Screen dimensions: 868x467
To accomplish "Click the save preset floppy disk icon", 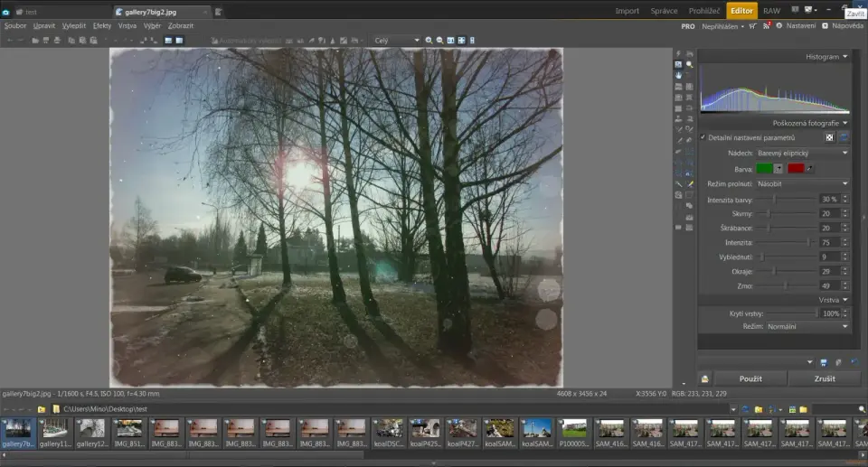I will [x=824, y=362].
